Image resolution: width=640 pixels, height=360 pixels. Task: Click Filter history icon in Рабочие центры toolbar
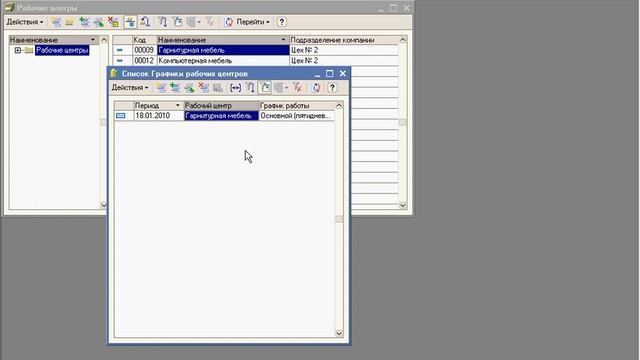[178, 22]
